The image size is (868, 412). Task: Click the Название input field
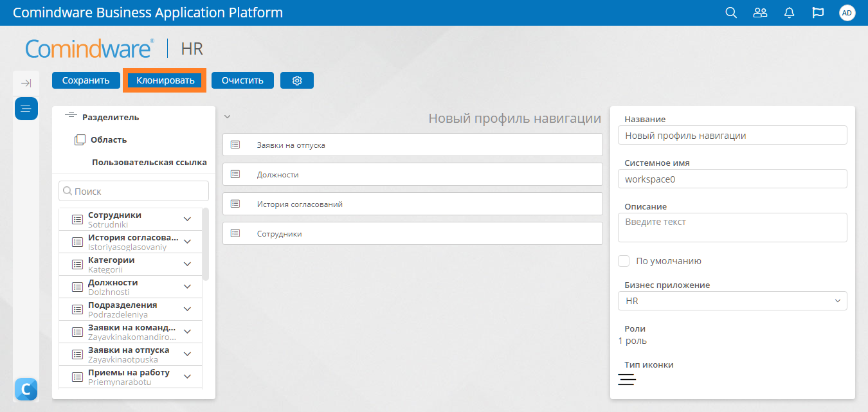tap(732, 135)
